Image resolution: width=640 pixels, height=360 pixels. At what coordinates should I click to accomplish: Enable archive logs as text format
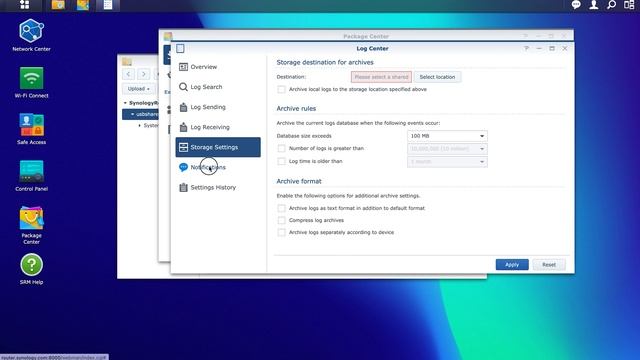pos(281,208)
